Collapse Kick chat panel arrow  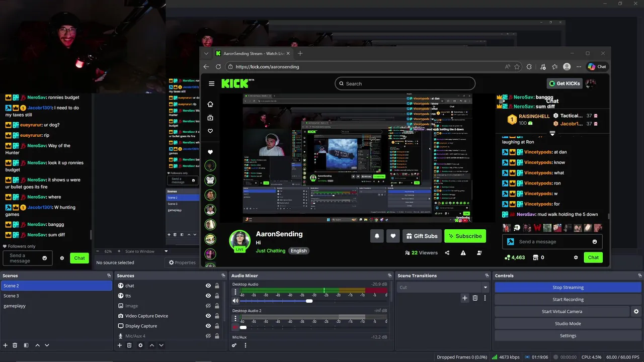click(x=501, y=101)
